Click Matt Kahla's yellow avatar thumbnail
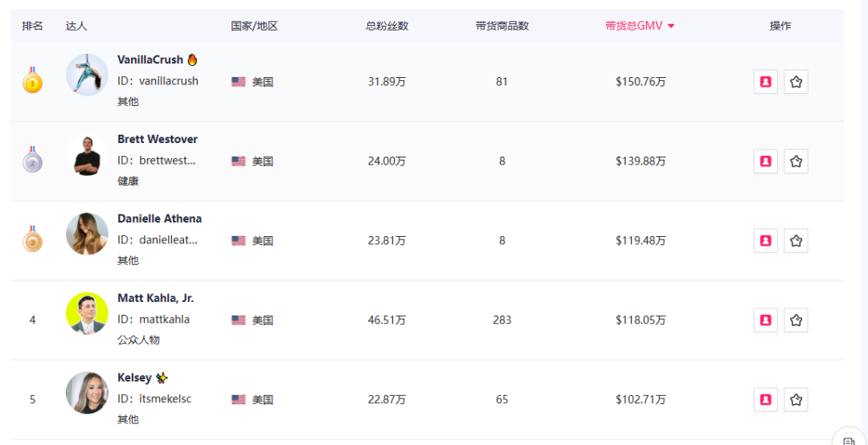 (x=87, y=313)
